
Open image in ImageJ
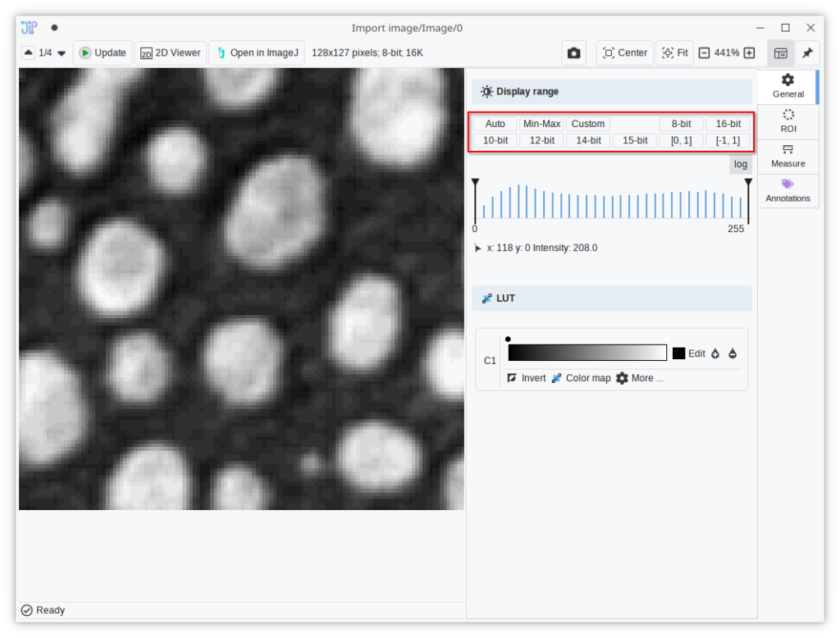click(x=256, y=53)
